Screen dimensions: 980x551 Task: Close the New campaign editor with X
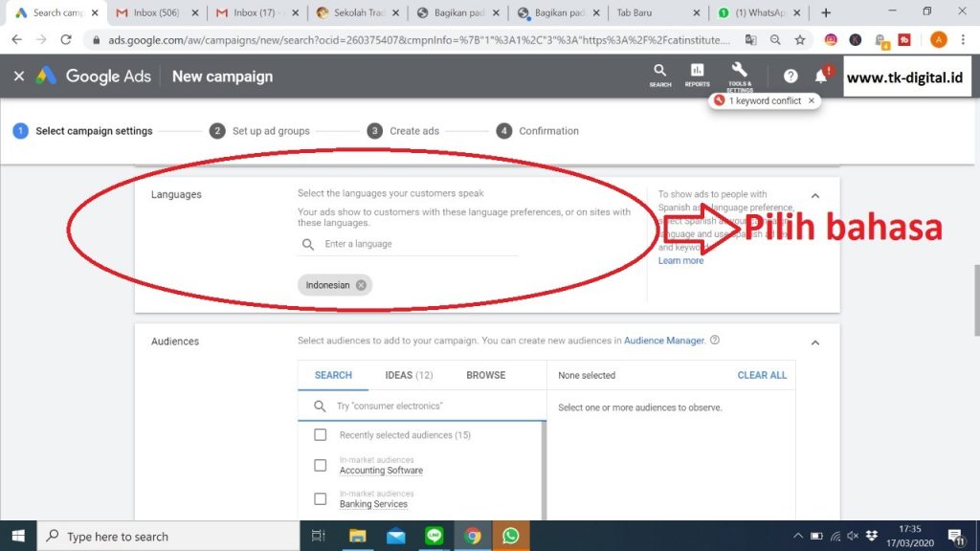point(18,77)
